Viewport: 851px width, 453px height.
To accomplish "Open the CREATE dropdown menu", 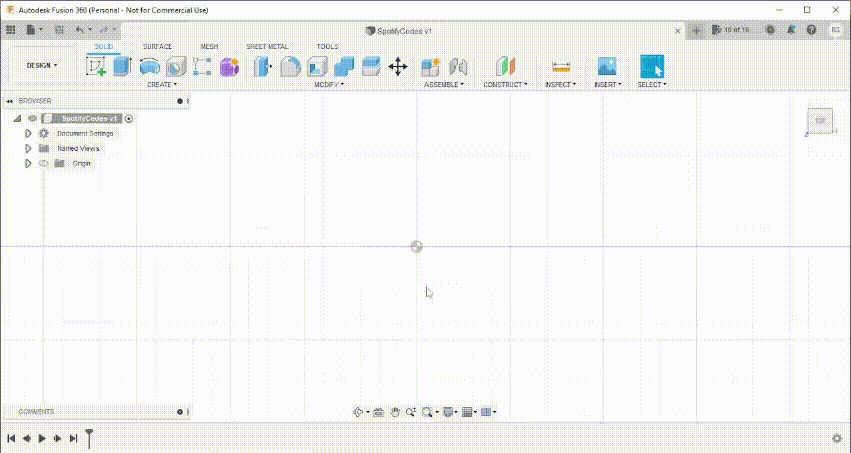I will coord(162,85).
